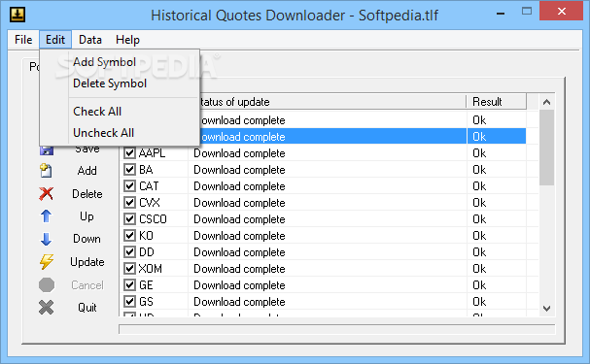The width and height of the screenshot is (590, 364).
Task: Click the Add button label
Action: 87,171
